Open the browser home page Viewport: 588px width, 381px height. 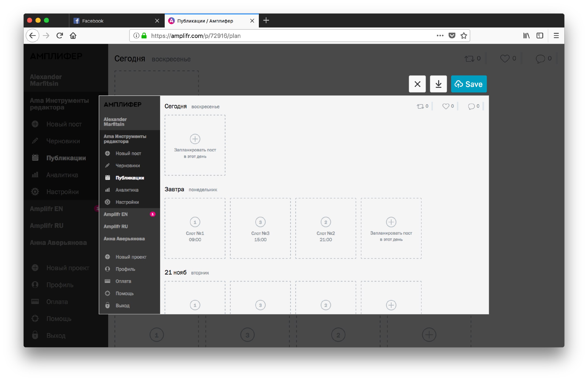[73, 36]
